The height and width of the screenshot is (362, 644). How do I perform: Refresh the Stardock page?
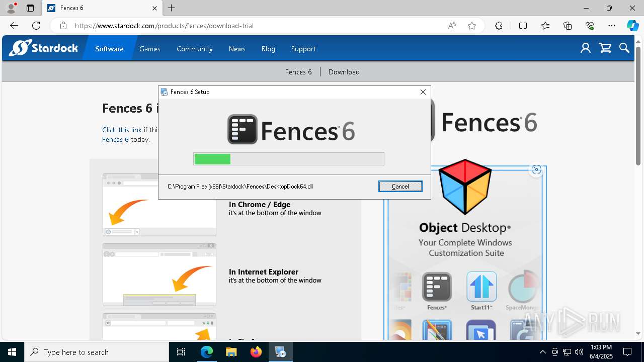36,26
